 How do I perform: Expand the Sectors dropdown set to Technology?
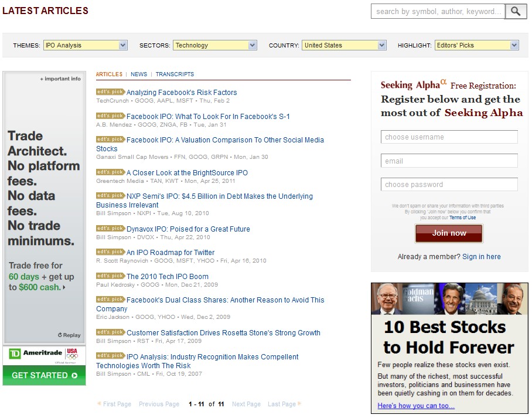[214, 45]
